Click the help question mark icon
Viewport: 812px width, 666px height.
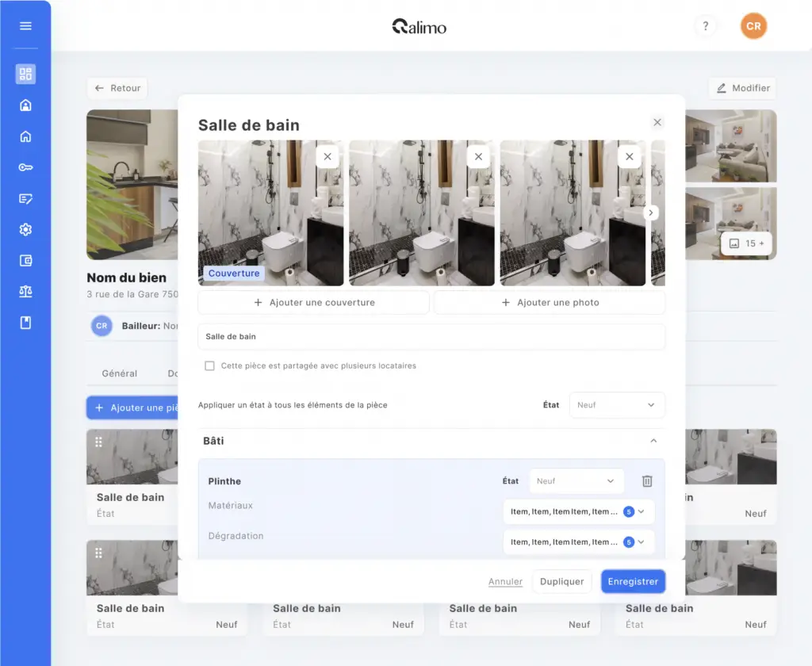(x=705, y=26)
